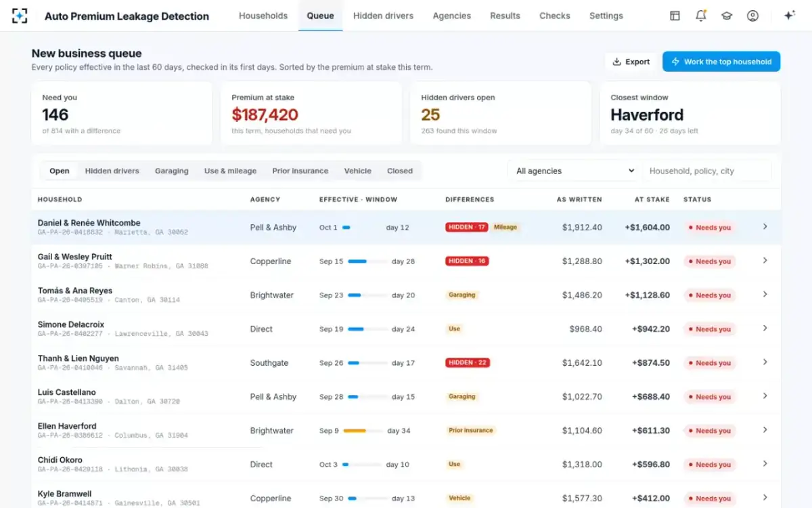Select Daniel & Renée Whitcombe household name

[89, 223]
